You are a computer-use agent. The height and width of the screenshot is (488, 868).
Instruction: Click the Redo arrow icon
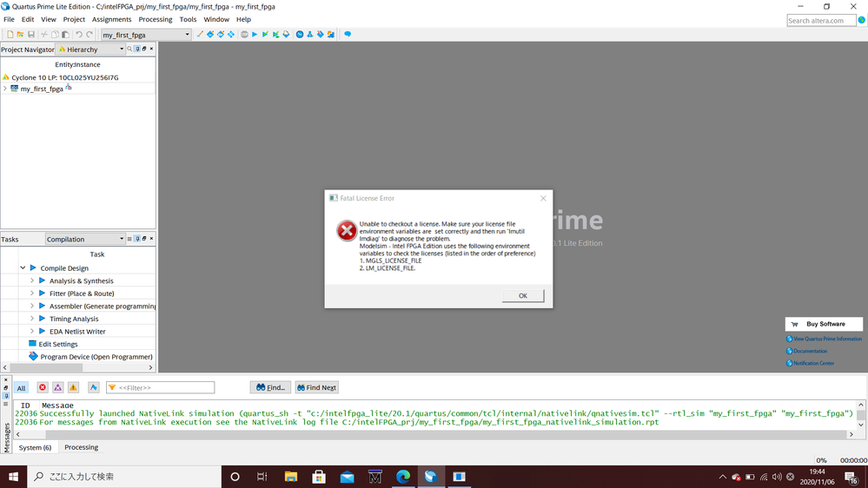point(89,35)
